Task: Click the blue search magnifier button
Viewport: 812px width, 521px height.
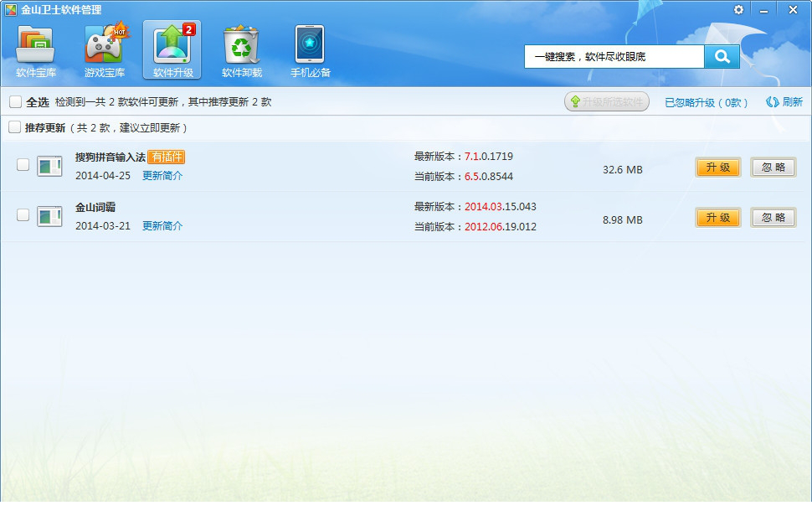Action: (x=722, y=56)
